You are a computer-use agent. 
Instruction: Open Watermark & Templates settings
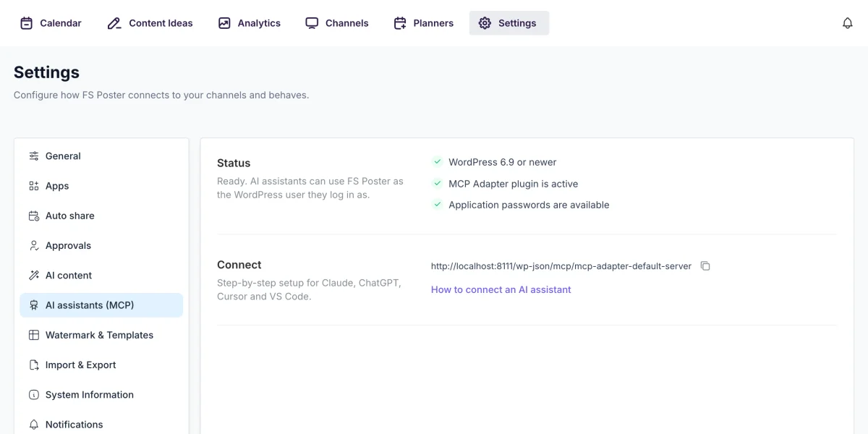[101, 335]
